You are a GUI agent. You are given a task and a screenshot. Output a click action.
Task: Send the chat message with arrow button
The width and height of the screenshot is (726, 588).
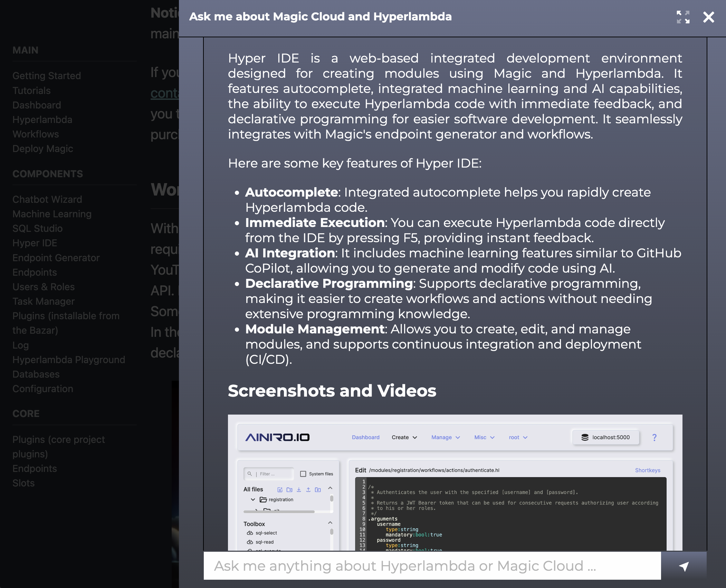[x=684, y=566]
